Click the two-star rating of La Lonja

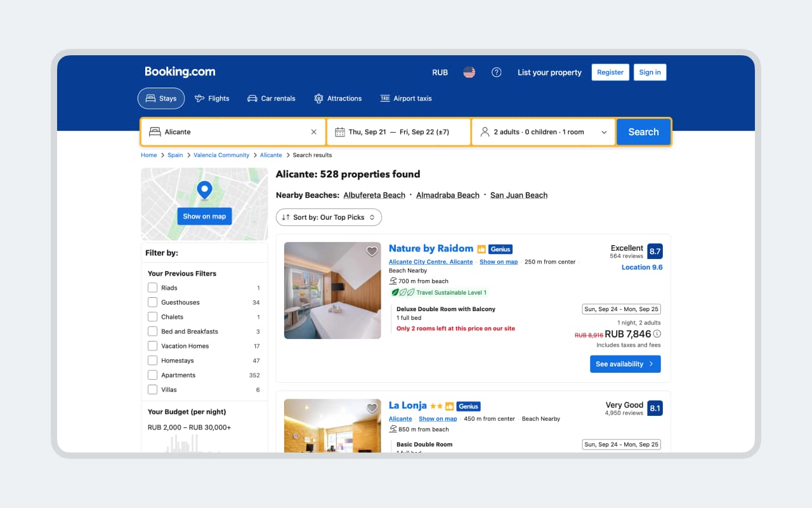436,406
